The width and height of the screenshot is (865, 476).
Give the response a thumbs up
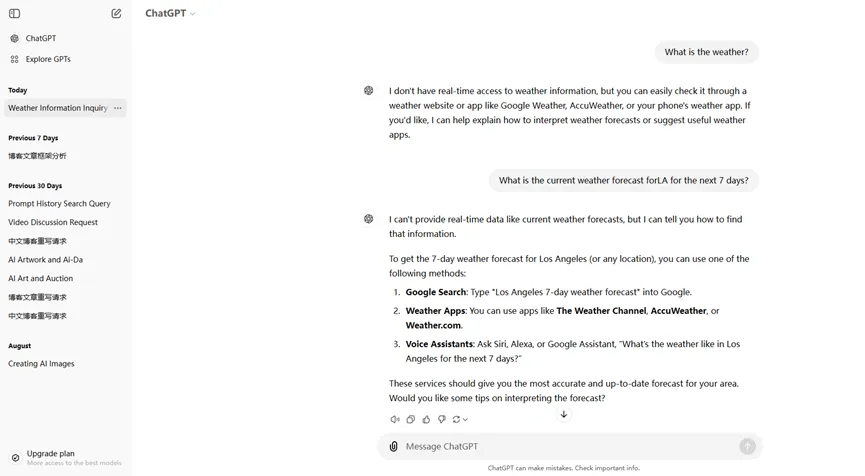coord(426,419)
